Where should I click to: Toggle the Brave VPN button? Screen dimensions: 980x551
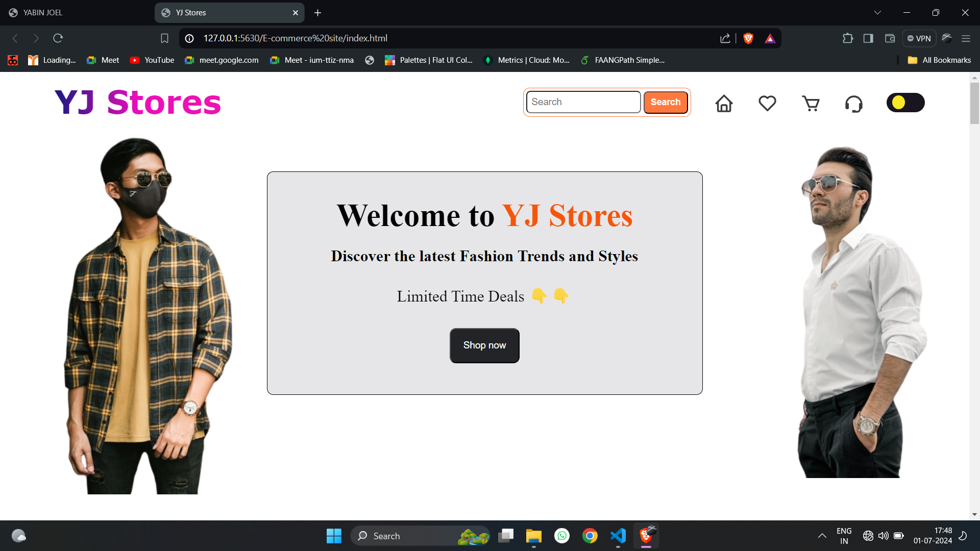(x=919, y=38)
